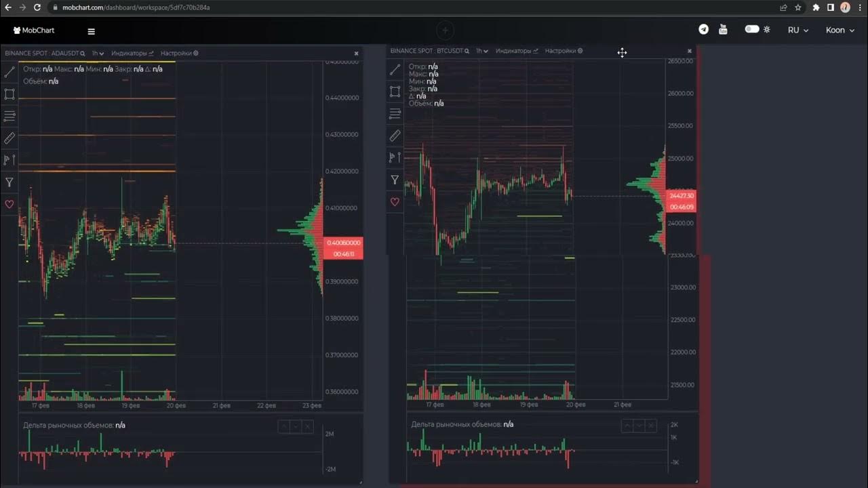This screenshot has height=488, width=868.
Task: Select horizontal levels tool in BTCUSDT chart
Action: click(395, 114)
